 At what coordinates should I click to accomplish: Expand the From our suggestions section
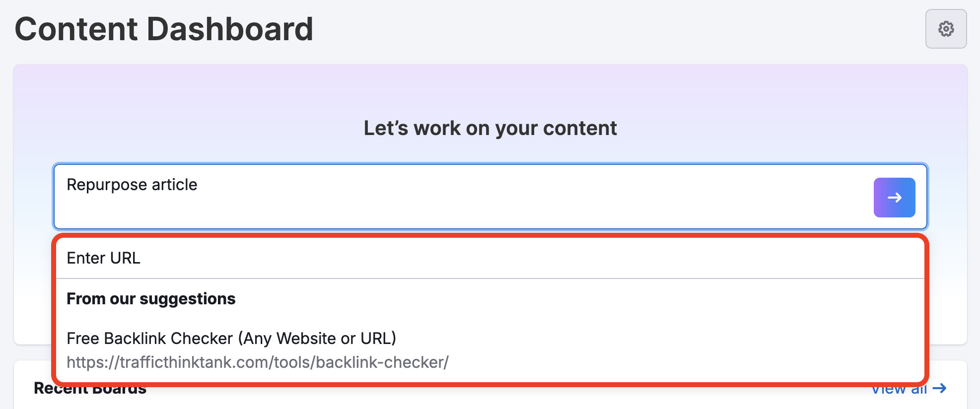tap(151, 298)
